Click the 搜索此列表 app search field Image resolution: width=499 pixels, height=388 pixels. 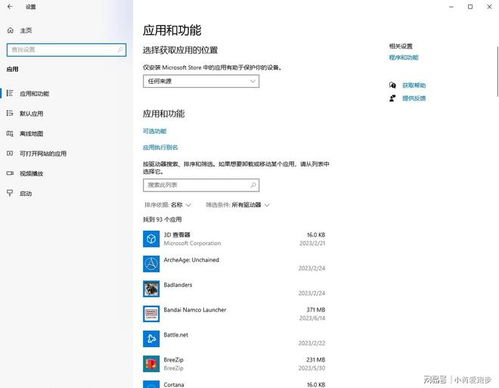point(201,185)
